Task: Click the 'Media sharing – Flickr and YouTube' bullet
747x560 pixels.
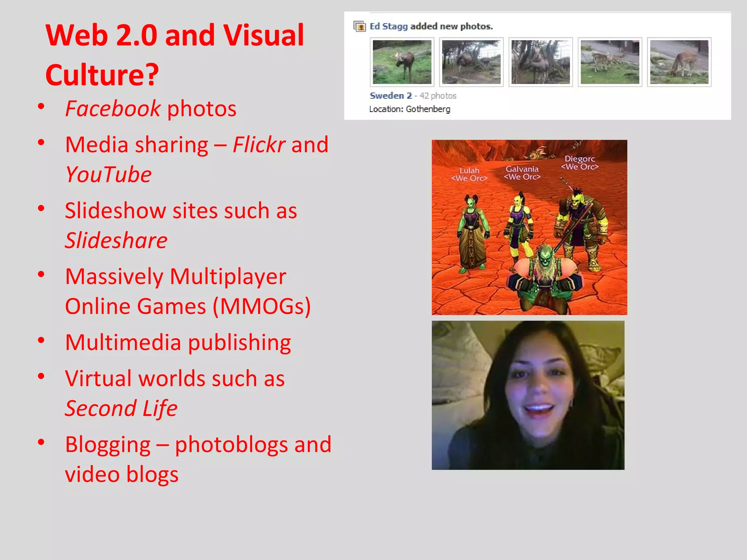Action: tap(197, 159)
